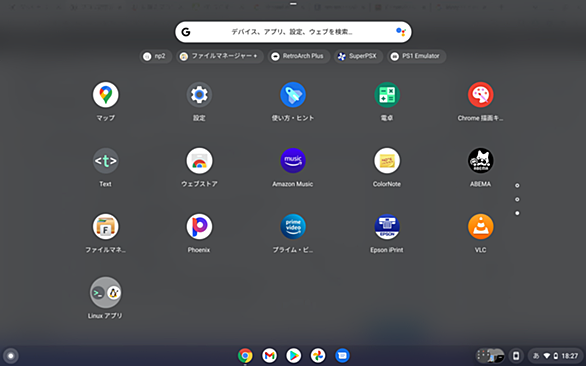Select the ファイルマネージャー+ suggestion chip
The image size is (586, 366).
tap(220, 56)
